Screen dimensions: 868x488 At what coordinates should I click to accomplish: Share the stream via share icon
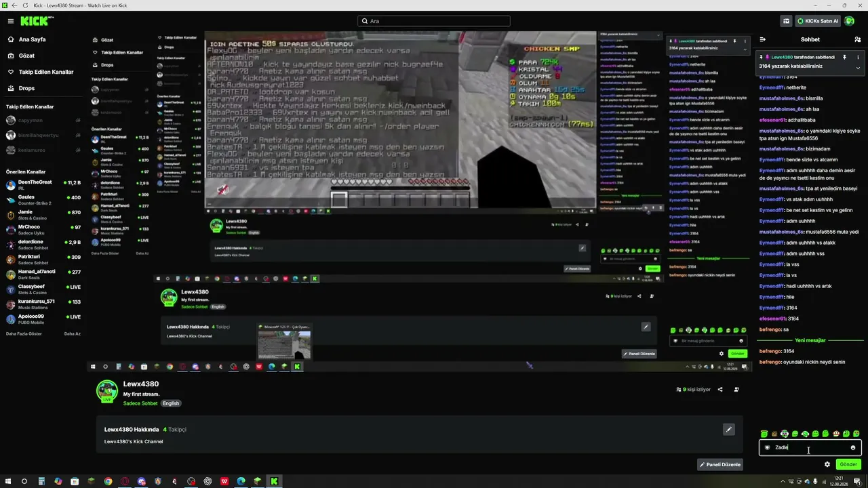720,390
